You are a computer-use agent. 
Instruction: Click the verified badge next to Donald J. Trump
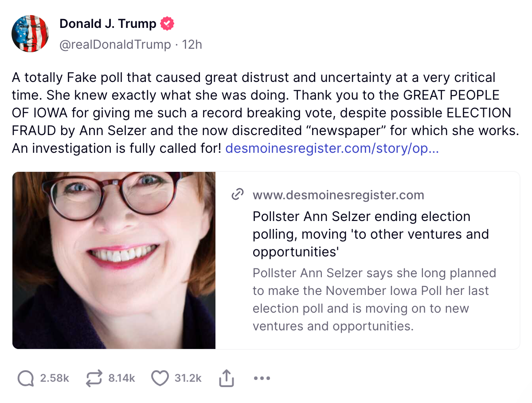167,23
